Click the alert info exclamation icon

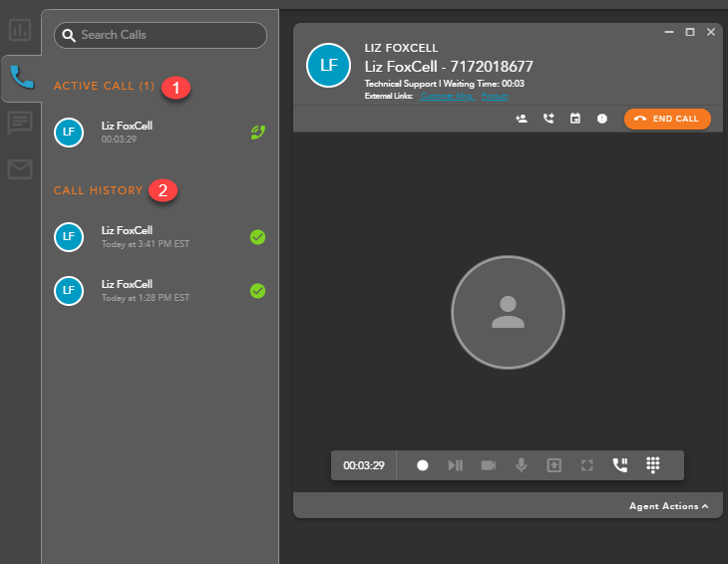(x=601, y=119)
